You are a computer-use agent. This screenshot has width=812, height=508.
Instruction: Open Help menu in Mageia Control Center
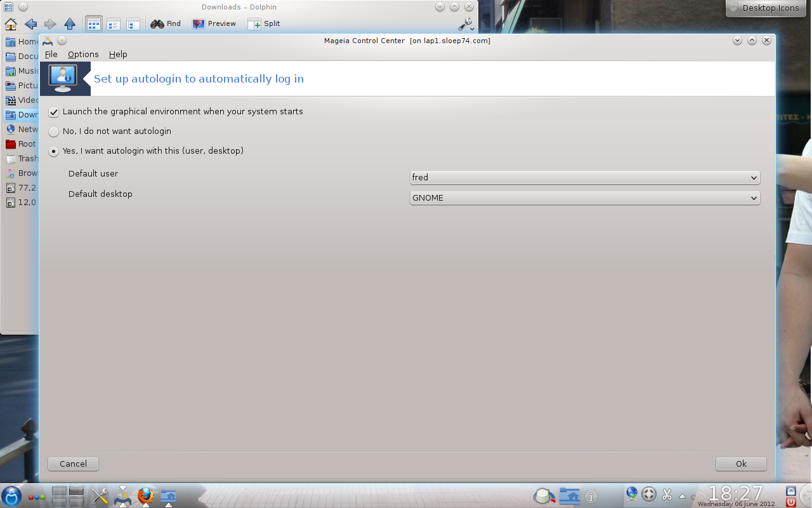click(x=118, y=55)
